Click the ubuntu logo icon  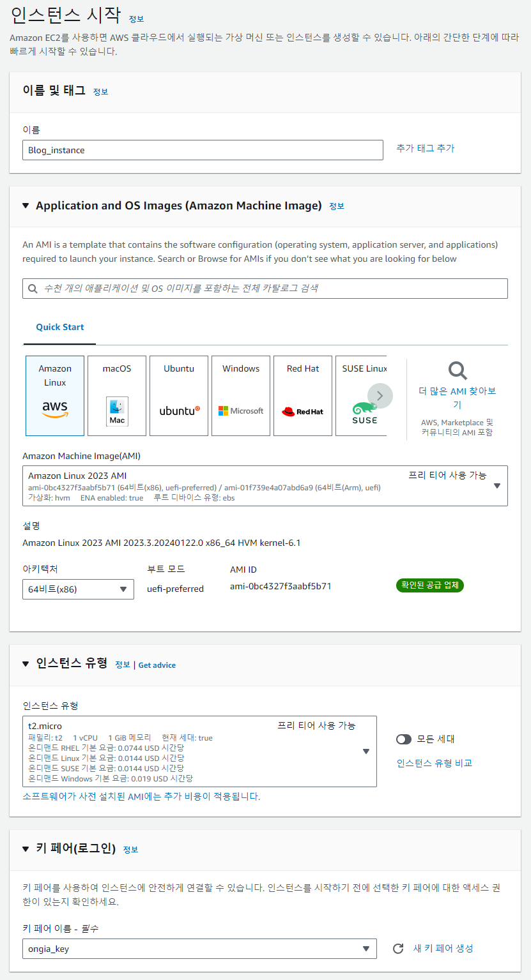click(x=180, y=411)
